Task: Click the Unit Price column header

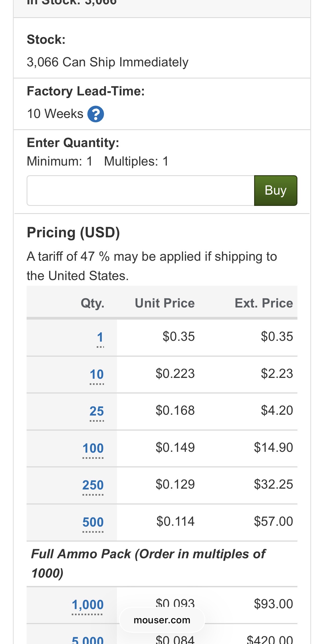Action: click(165, 303)
